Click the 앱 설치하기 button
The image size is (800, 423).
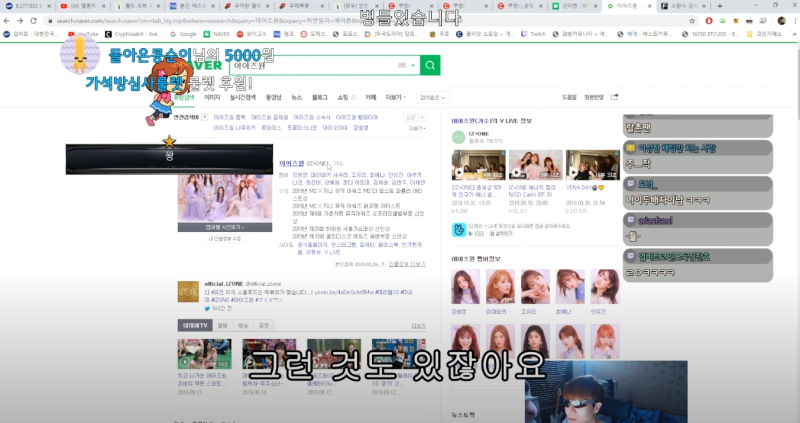tap(501, 234)
